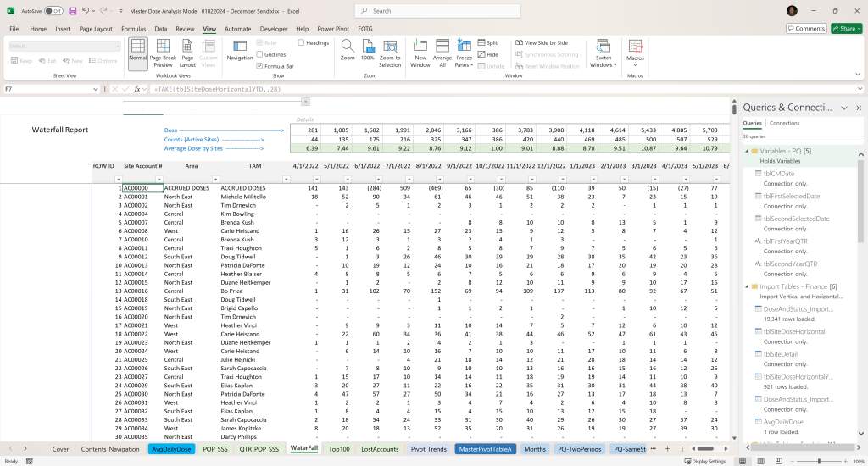Select Page Break Preview in status bar

pyautogui.click(x=779, y=461)
